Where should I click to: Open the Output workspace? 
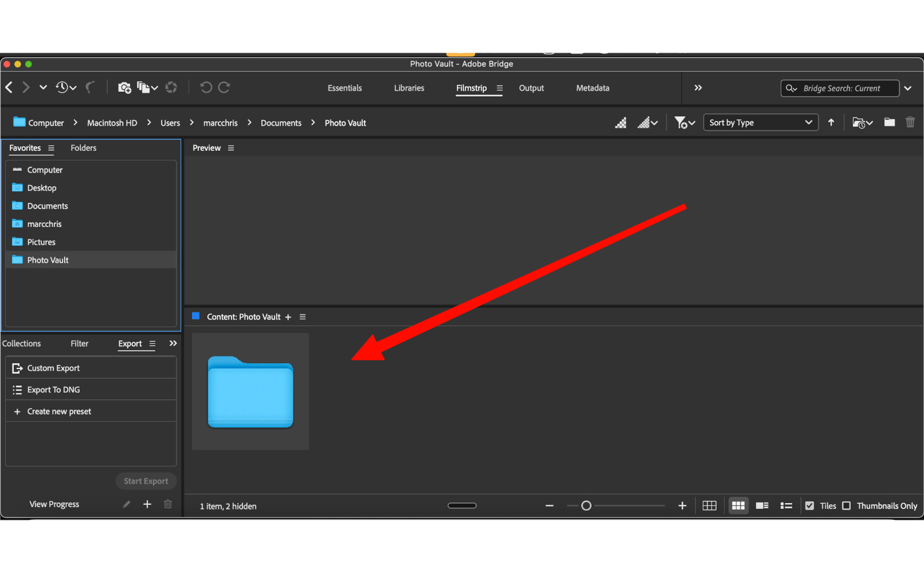(531, 88)
